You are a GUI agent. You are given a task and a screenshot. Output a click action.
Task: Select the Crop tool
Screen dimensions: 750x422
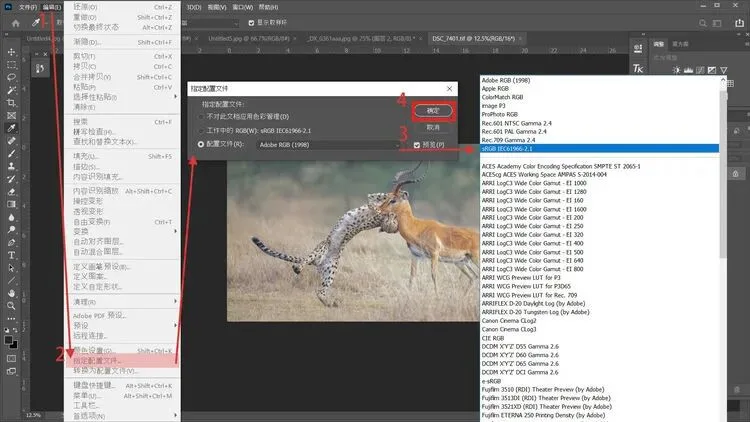click(11, 102)
